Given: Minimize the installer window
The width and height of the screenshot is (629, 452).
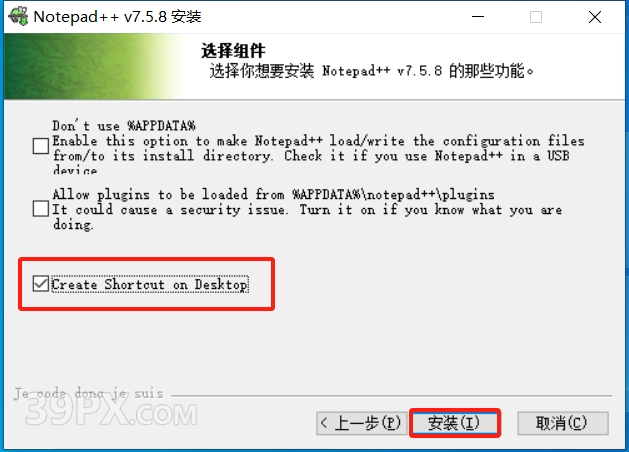Looking at the screenshot, I should pos(478,17).
